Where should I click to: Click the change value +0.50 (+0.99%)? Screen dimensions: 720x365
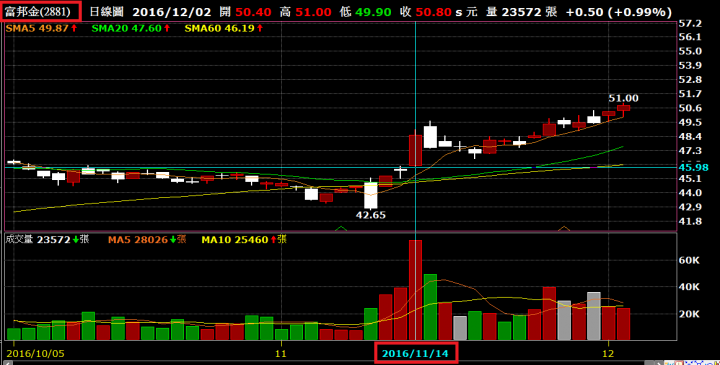[x=619, y=12]
